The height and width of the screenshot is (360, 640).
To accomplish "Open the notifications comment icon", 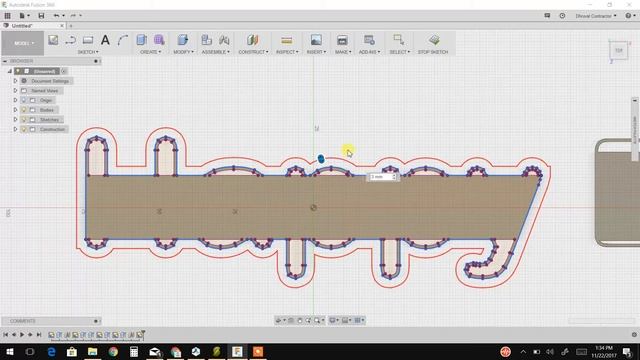I will (x=547, y=16).
